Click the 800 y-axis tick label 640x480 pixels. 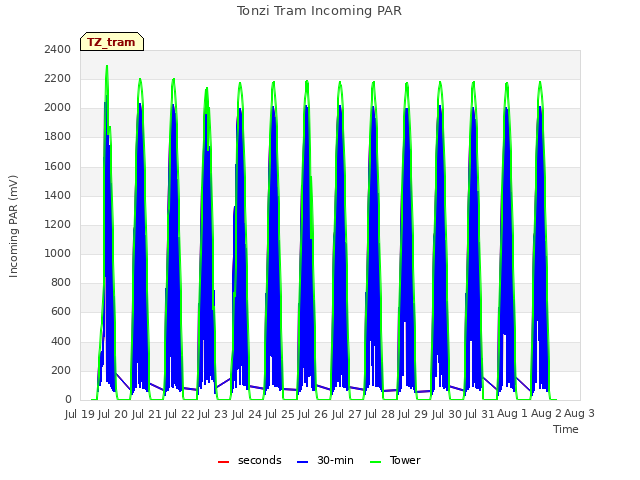[61, 282]
